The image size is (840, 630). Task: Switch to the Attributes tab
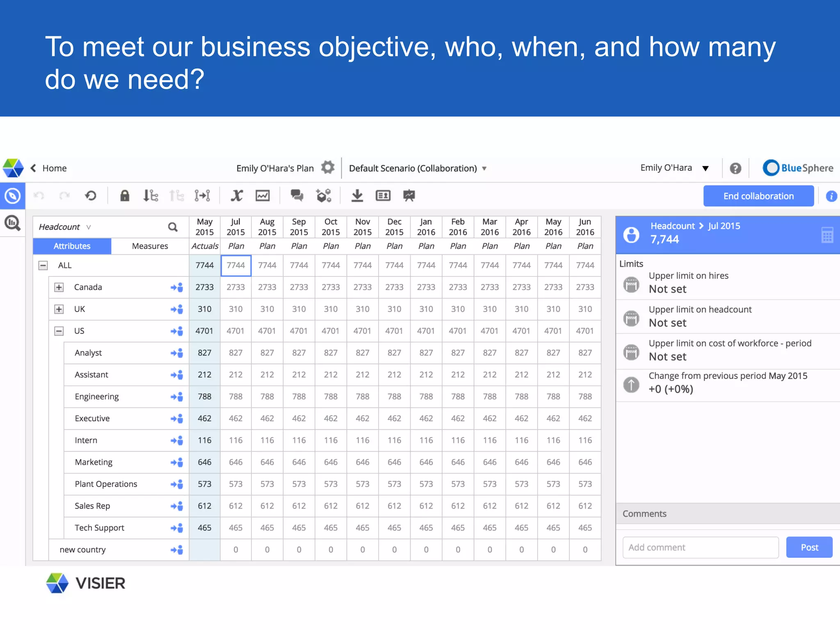(72, 246)
